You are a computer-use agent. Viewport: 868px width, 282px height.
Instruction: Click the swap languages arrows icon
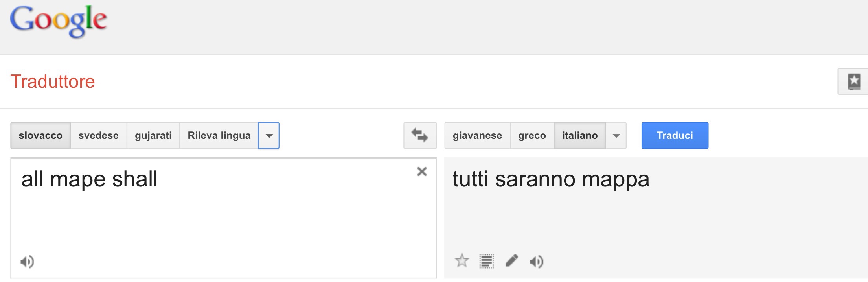tap(420, 135)
